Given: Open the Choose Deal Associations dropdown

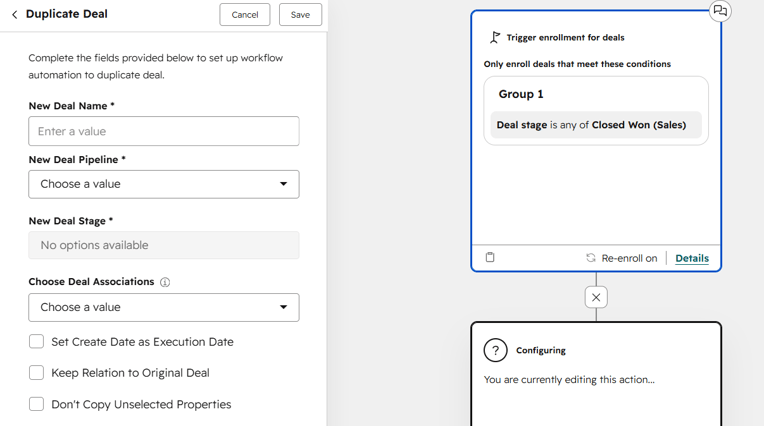Looking at the screenshot, I should click(164, 308).
